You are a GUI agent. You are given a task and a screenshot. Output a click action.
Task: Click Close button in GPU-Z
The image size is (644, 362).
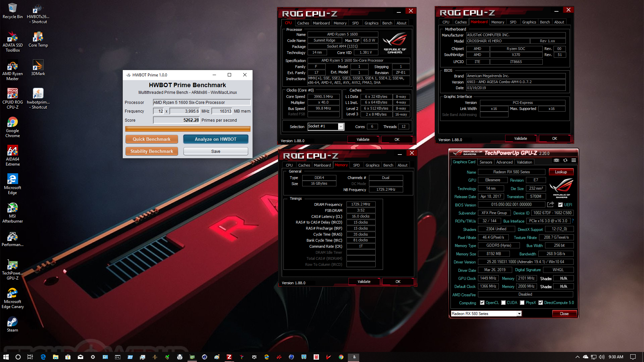[564, 314]
